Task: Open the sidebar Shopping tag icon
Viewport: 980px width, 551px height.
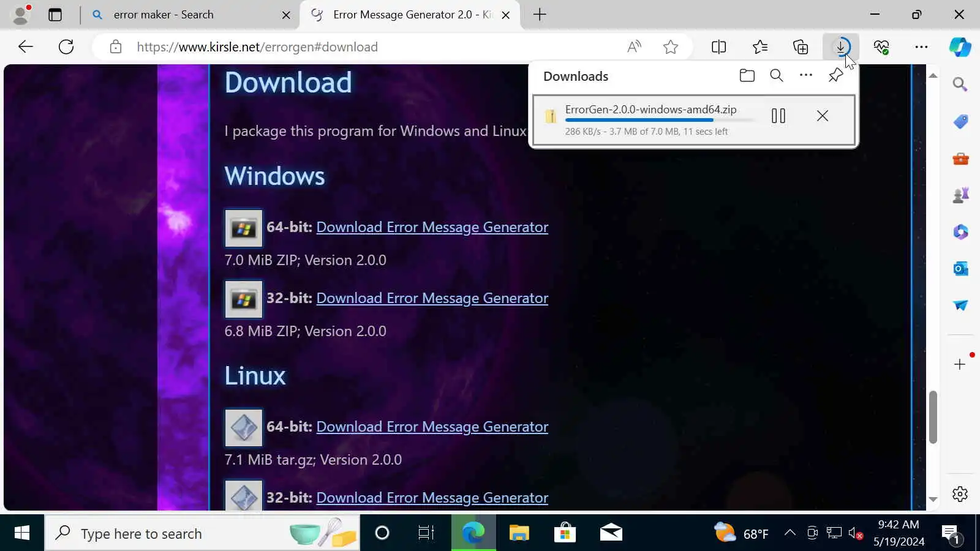Action: 960,121
